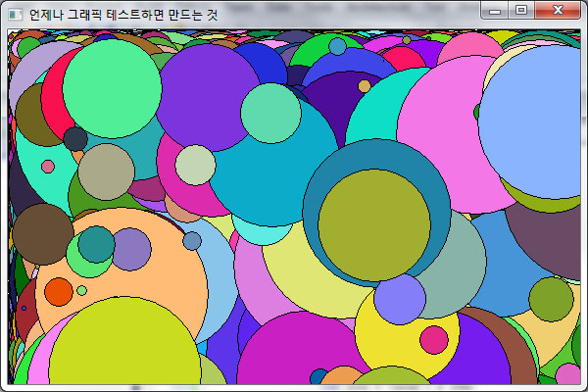The image size is (588, 392).
Task: Click the small dark navy circle
Action: pyautogui.click(x=75, y=139)
